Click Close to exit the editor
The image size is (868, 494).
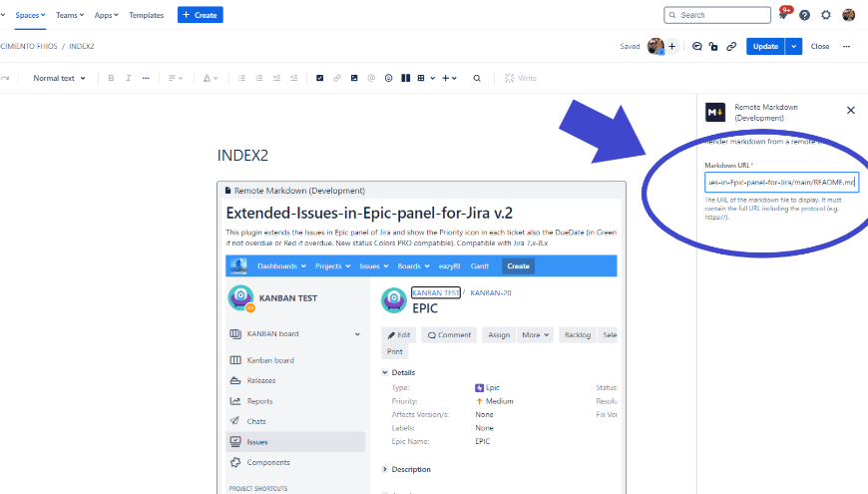(820, 47)
